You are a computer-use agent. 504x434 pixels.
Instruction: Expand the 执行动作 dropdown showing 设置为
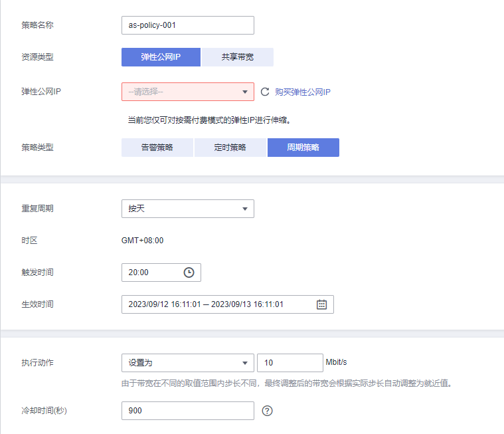click(x=187, y=363)
